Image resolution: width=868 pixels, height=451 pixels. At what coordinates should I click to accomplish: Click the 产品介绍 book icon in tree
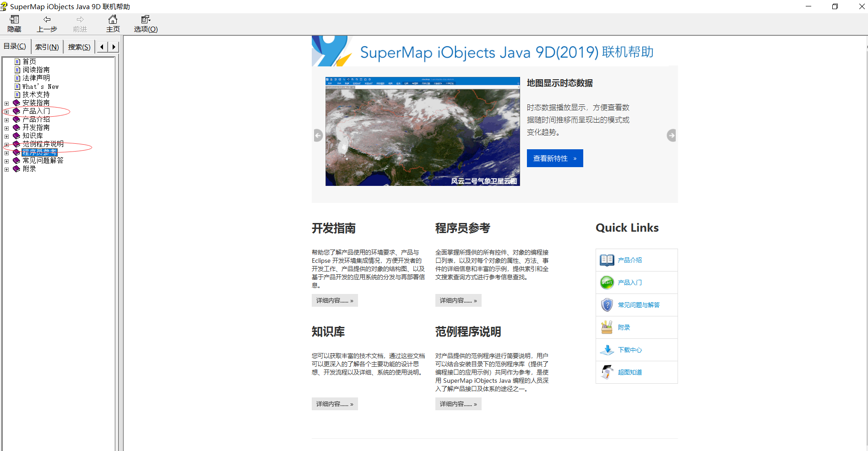point(16,119)
